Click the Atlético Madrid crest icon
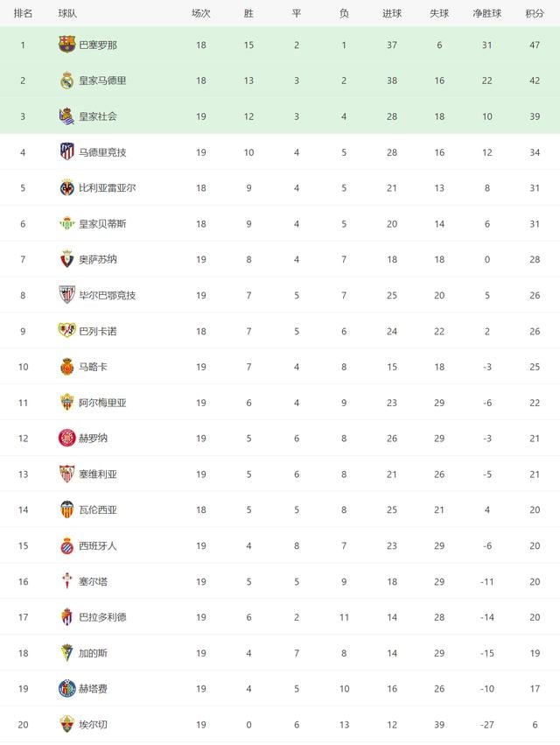The height and width of the screenshot is (745, 560). (66, 151)
